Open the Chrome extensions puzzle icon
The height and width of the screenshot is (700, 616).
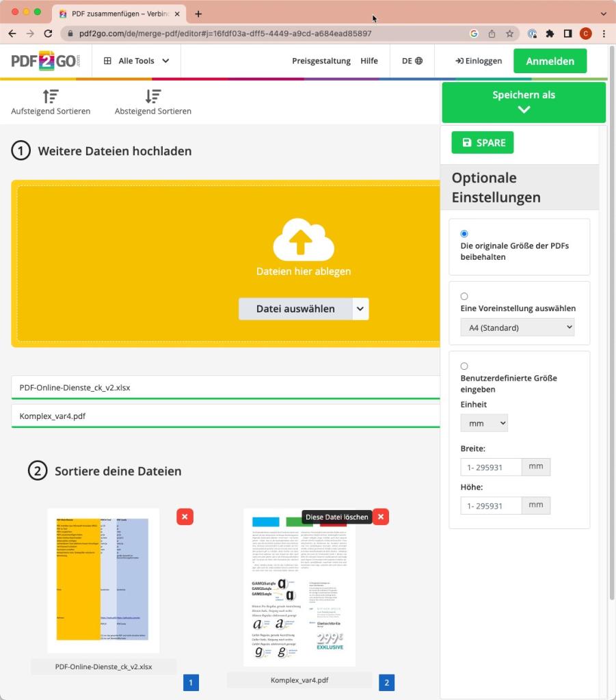coord(550,33)
